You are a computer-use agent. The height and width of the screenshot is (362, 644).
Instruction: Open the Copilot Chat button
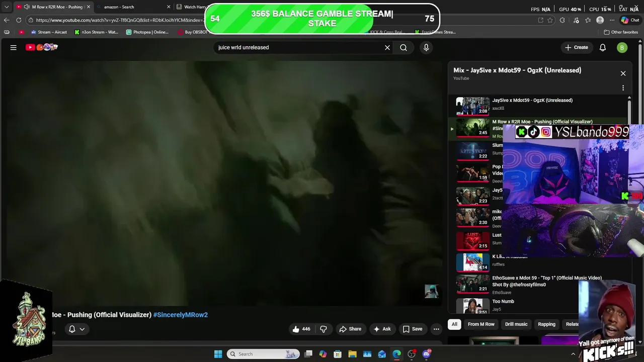(630, 20)
